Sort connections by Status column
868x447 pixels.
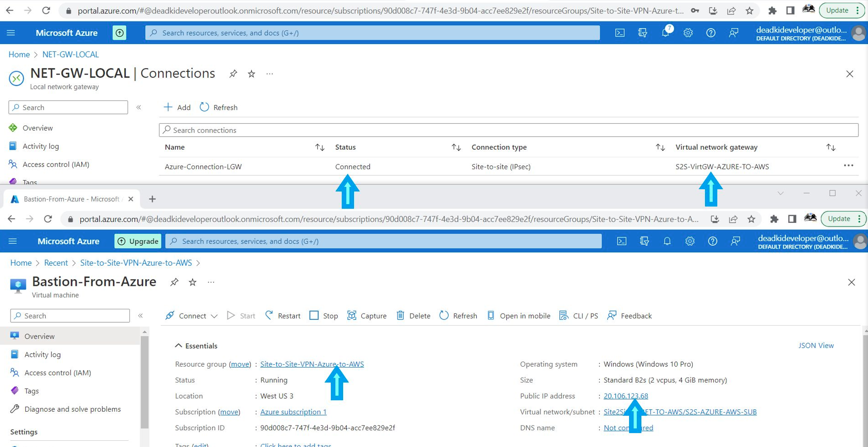(x=456, y=147)
